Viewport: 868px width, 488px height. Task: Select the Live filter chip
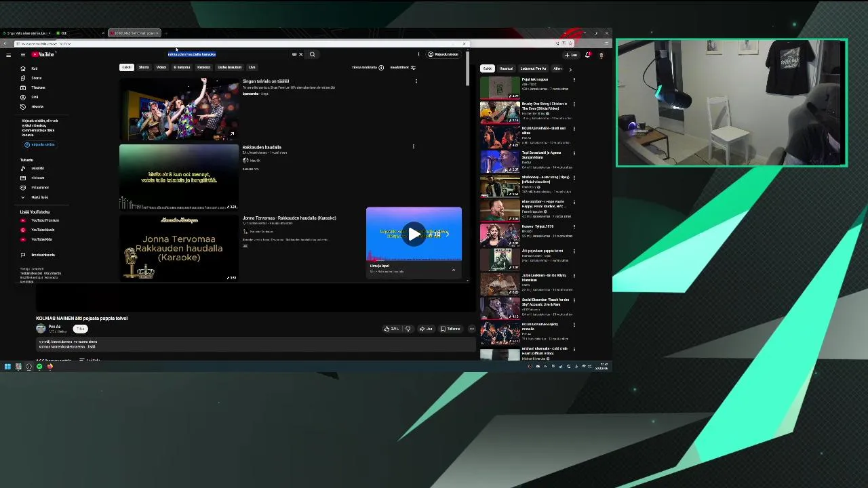[252, 67]
